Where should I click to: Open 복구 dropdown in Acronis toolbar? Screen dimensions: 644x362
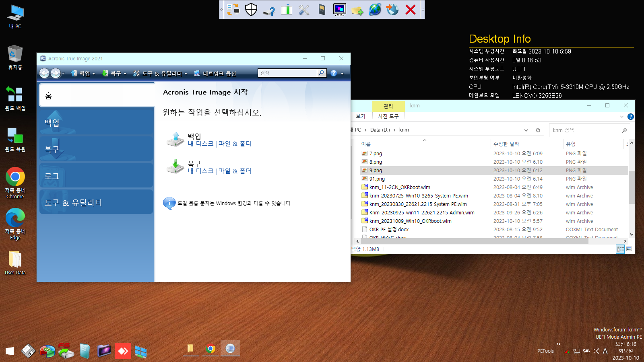tap(114, 73)
